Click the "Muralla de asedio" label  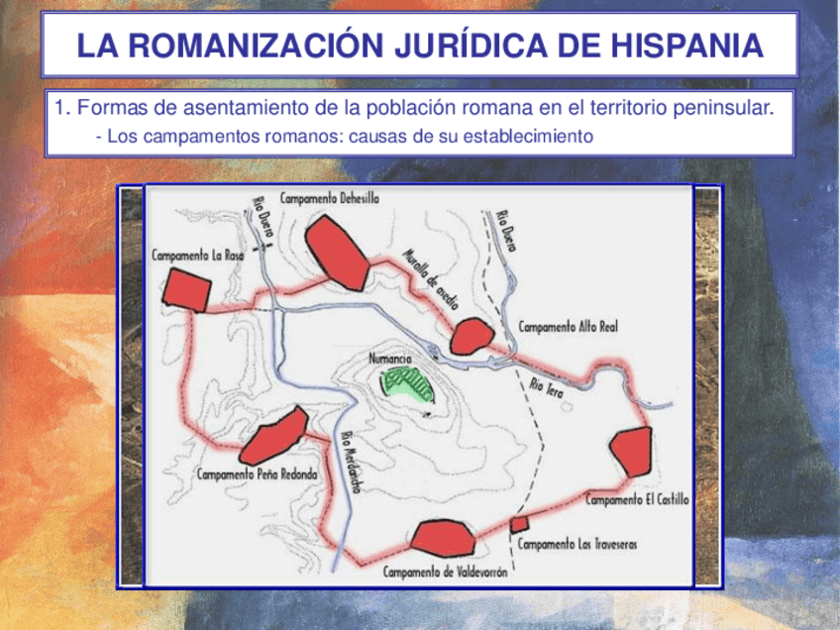coord(431,279)
